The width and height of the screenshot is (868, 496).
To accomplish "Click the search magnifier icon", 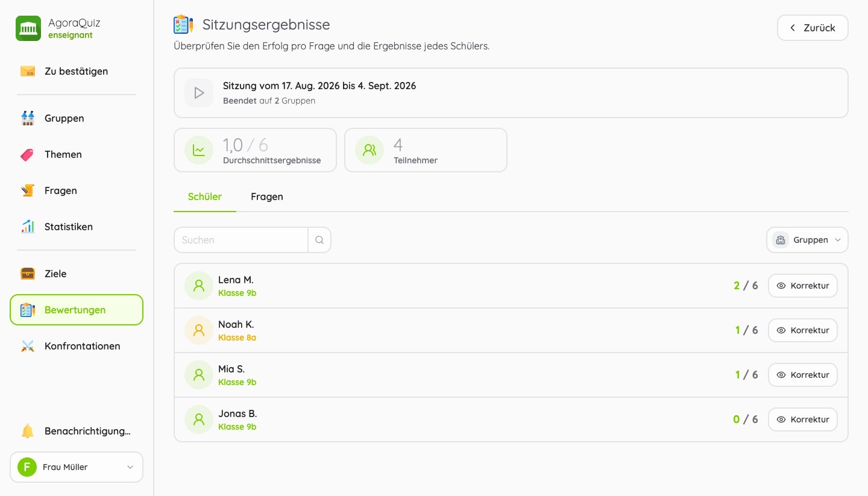I will 319,240.
